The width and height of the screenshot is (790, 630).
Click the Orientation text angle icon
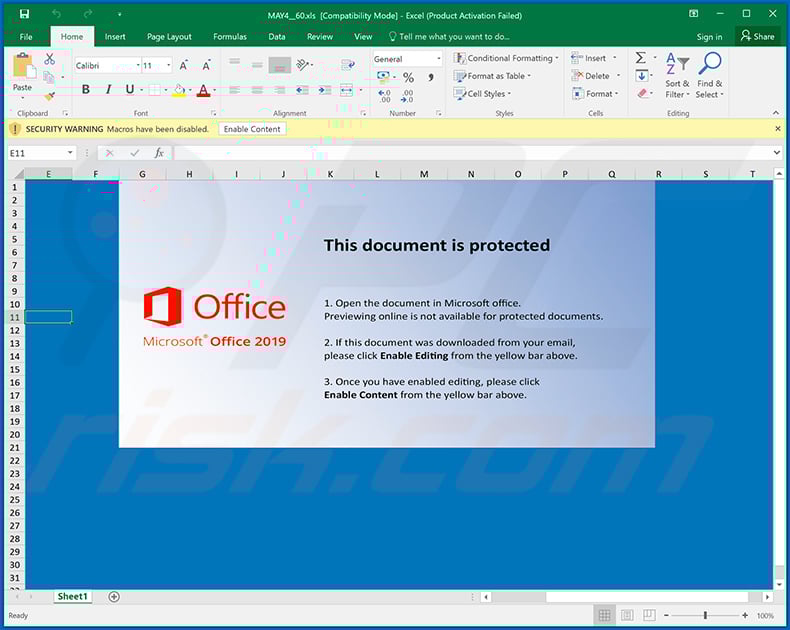click(x=303, y=65)
